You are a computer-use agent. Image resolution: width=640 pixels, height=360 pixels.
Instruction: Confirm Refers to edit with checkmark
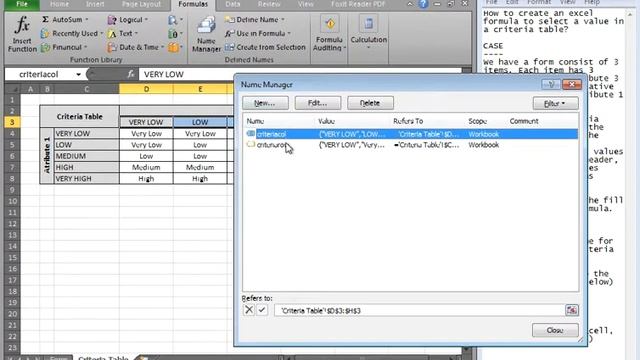[x=262, y=310]
